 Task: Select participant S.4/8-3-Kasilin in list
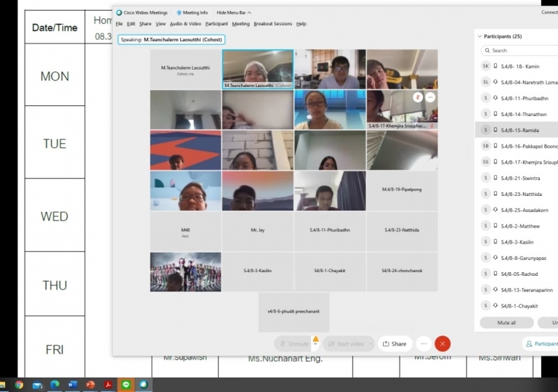517,242
